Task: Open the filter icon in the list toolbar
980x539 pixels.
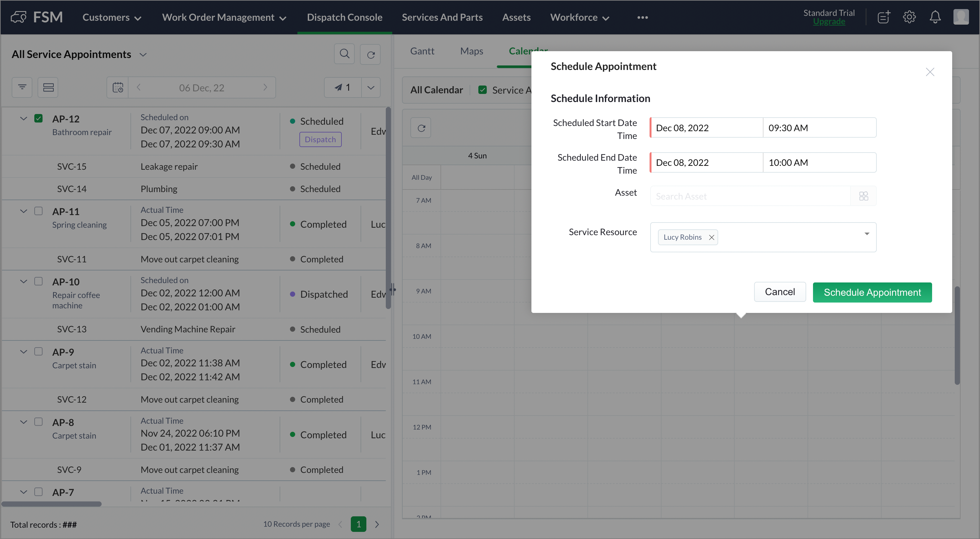Action: (x=22, y=87)
